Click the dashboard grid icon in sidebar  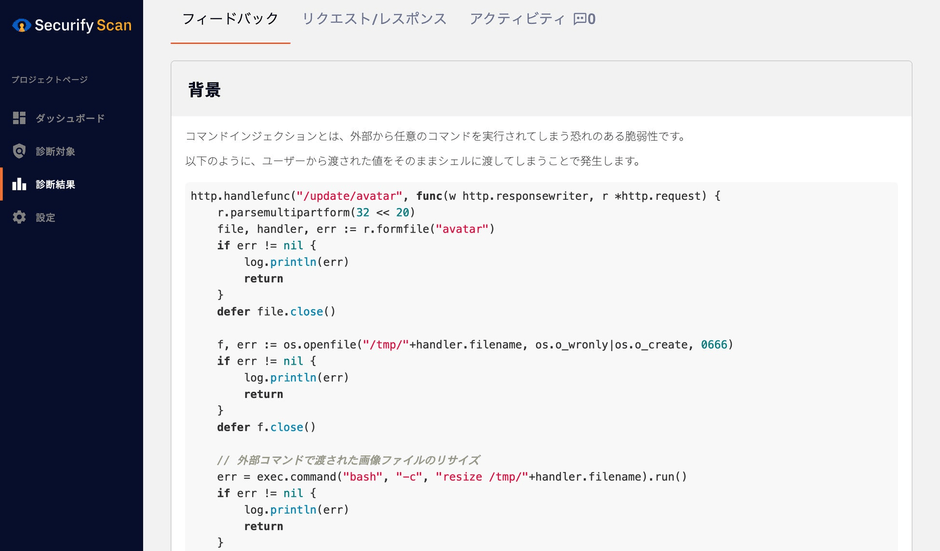19,118
